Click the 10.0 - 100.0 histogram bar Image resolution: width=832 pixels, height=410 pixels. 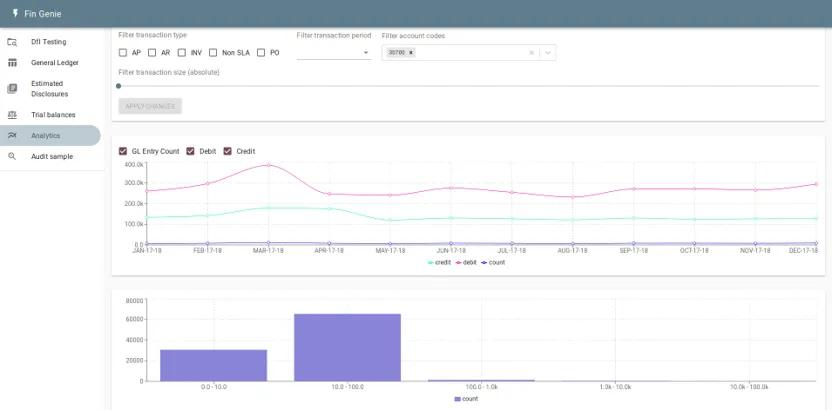coord(348,347)
